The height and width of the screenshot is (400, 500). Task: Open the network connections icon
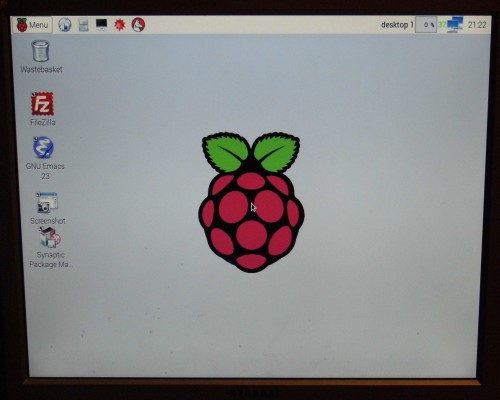455,25
